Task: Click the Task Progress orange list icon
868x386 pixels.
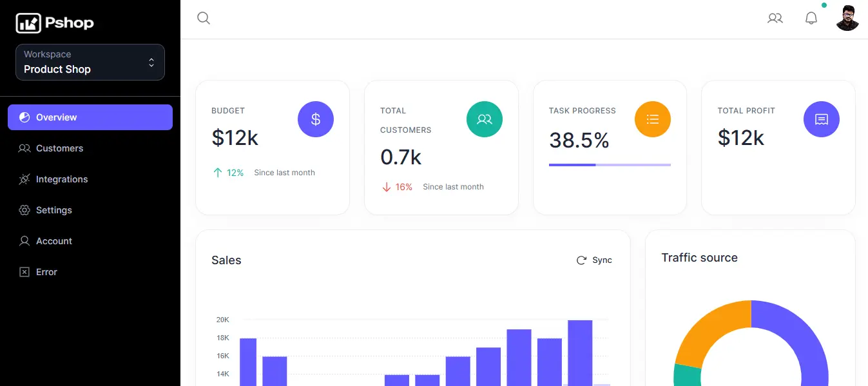Action: (x=653, y=119)
